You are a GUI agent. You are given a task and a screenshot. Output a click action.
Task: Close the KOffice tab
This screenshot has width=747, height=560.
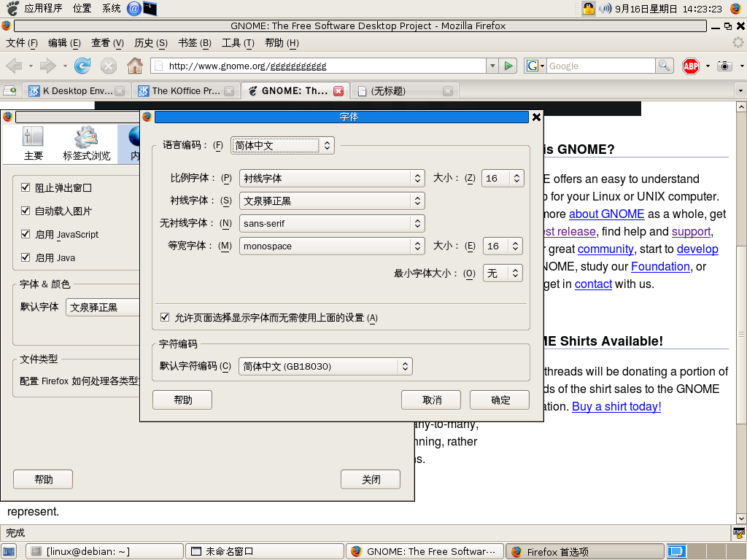click(x=229, y=91)
